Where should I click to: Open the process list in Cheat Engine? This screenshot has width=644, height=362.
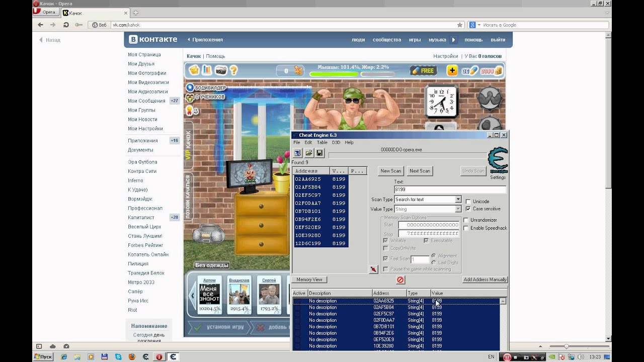coord(297,153)
